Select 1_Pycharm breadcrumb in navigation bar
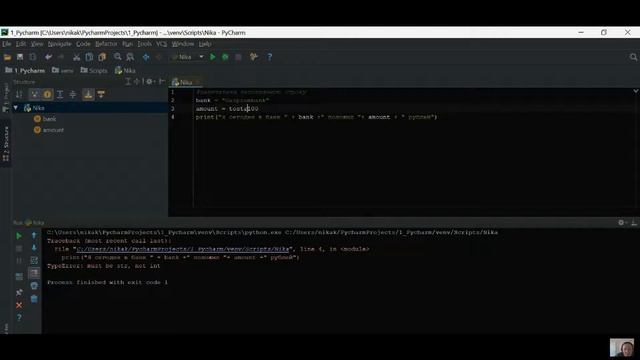The width and height of the screenshot is (640, 360). click(x=25, y=71)
